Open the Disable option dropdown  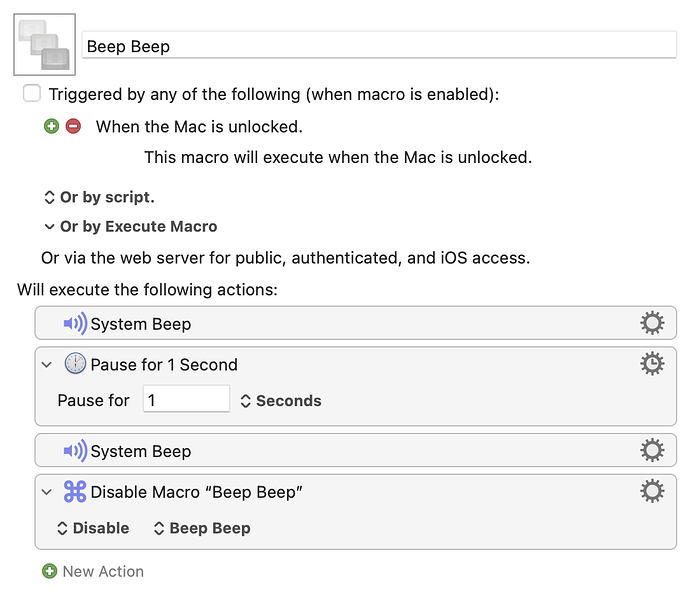[93, 528]
